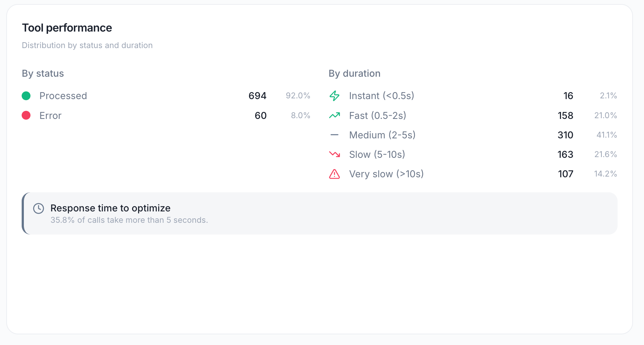Viewport: 644px width, 345px height.
Task: Click the Fast trending-up arrow icon
Action: click(334, 116)
